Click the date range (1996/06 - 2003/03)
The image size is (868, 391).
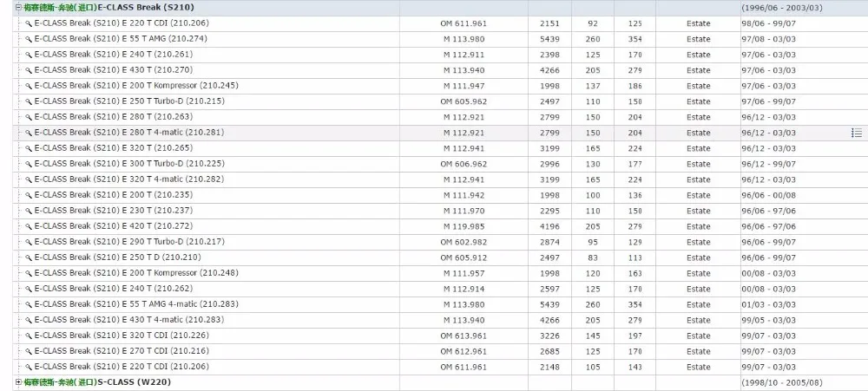click(781, 8)
